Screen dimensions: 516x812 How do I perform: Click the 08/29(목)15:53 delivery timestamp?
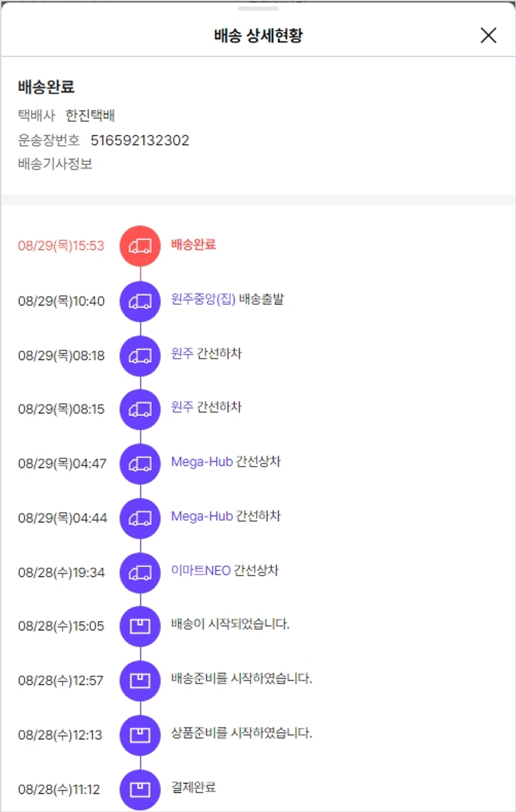61,246
